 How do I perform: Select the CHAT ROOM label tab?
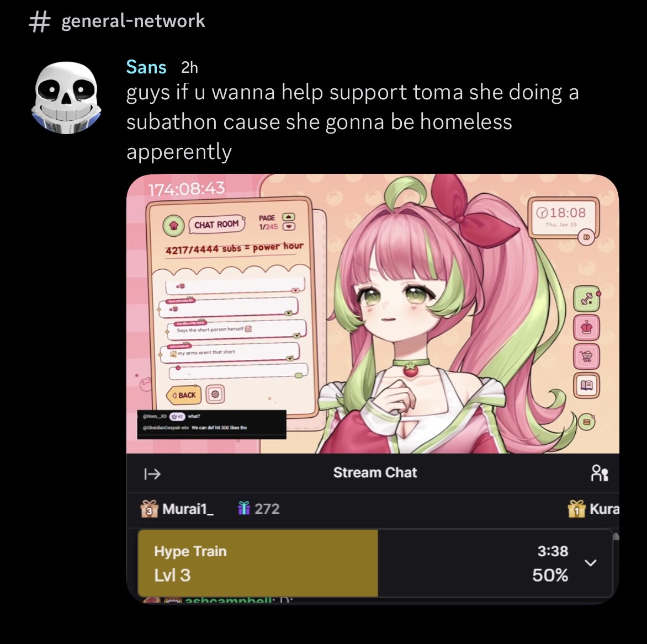click(216, 225)
